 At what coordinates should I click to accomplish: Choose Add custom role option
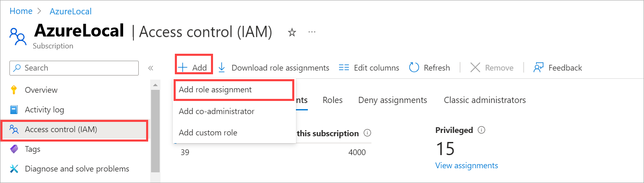click(234, 133)
